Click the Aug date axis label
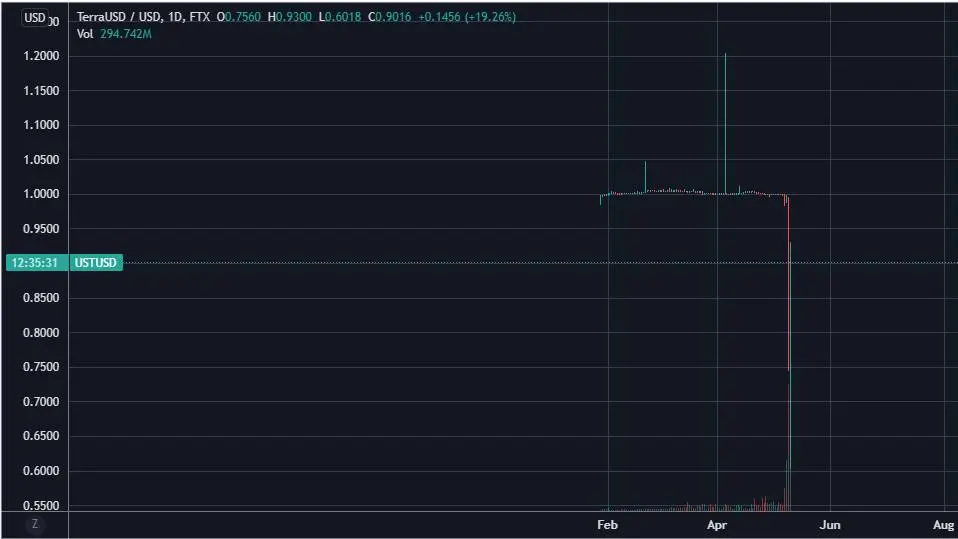 click(x=943, y=525)
